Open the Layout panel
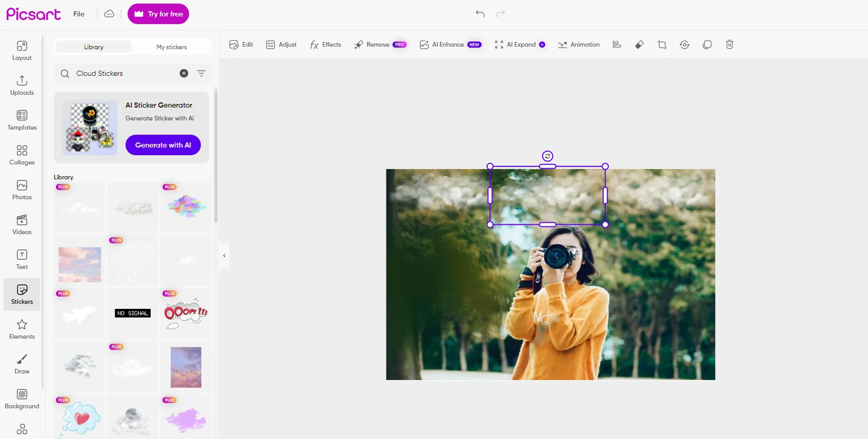The image size is (868, 439). tap(22, 51)
